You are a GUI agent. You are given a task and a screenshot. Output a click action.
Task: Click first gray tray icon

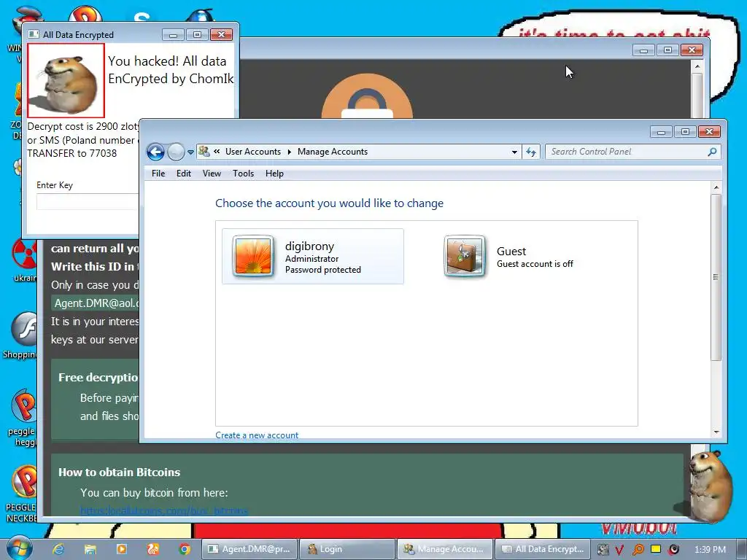tap(603, 550)
